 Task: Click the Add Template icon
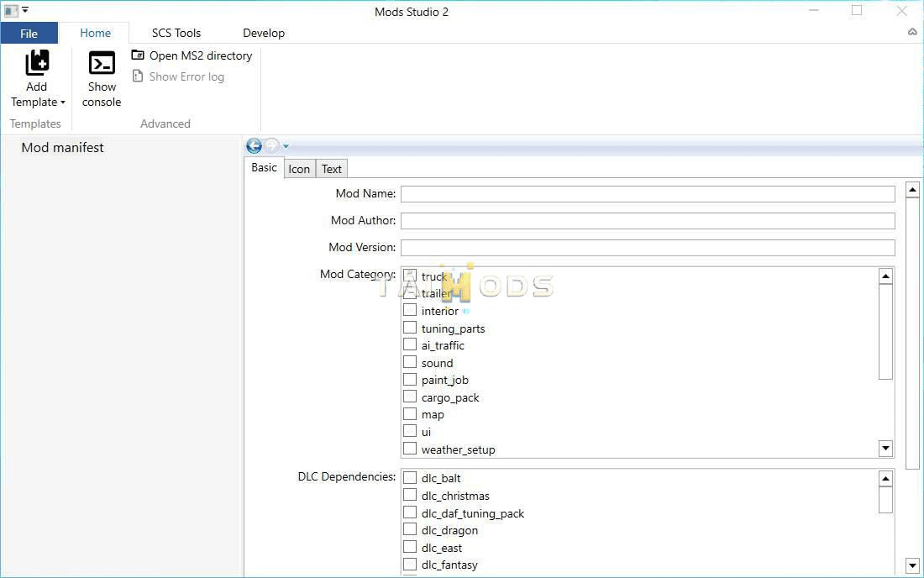tap(36, 62)
